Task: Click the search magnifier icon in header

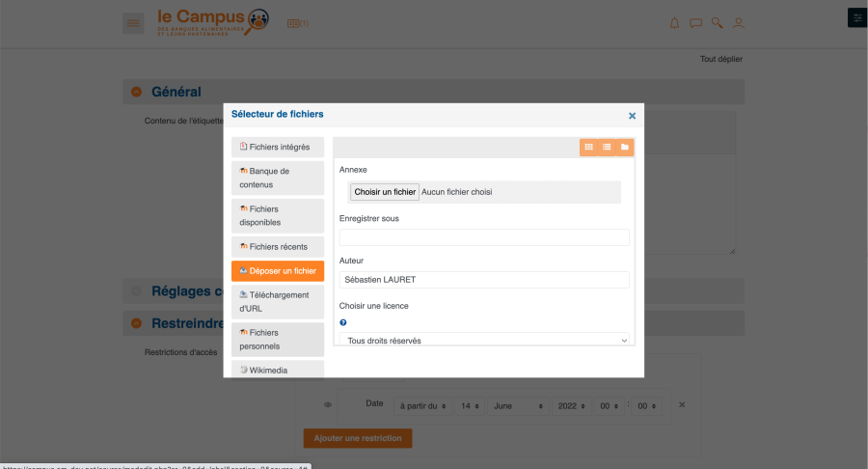Action: tap(717, 23)
